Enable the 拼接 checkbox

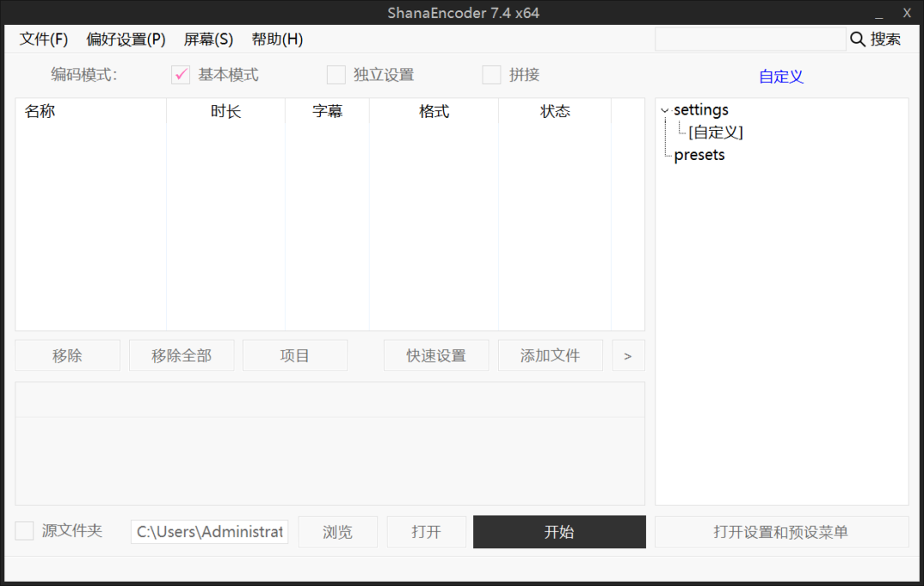(491, 74)
